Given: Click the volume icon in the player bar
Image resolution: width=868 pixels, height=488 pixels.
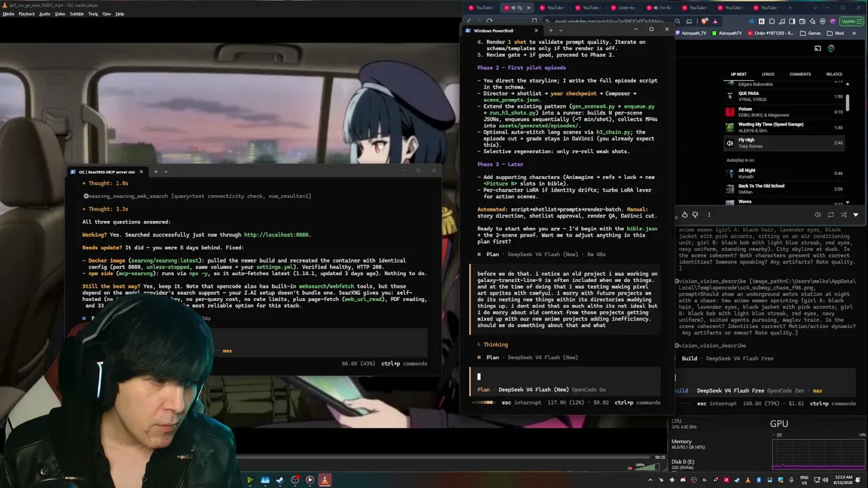Looking at the screenshot, I should pos(817,215).
